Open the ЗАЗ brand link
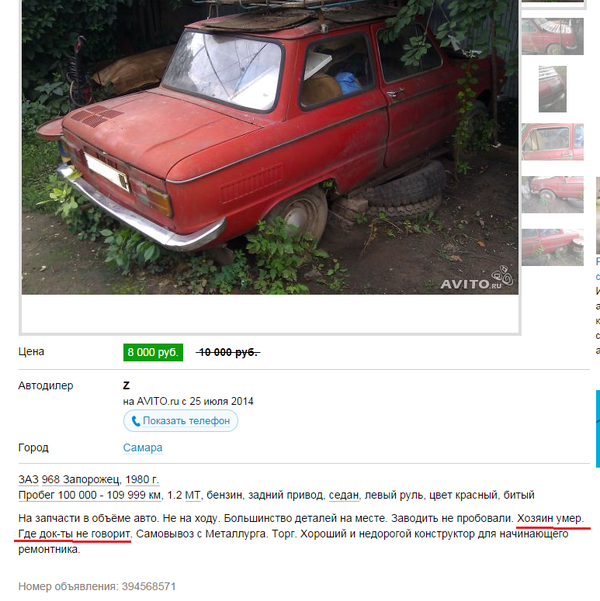This screenshot has width=600, height=601. pyautogui.click(x=28, y=479)
